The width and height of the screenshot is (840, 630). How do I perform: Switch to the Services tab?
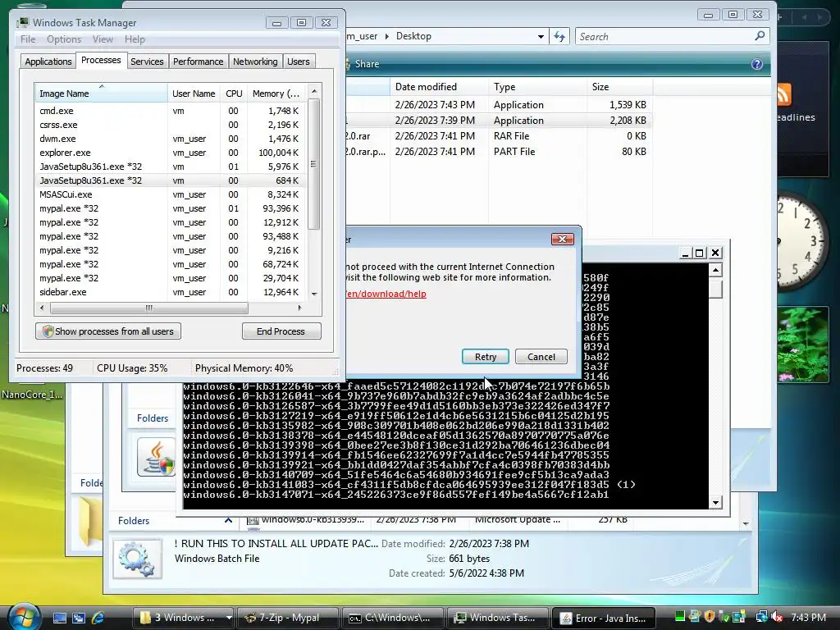pyautogui.click(x=147, y=62)
